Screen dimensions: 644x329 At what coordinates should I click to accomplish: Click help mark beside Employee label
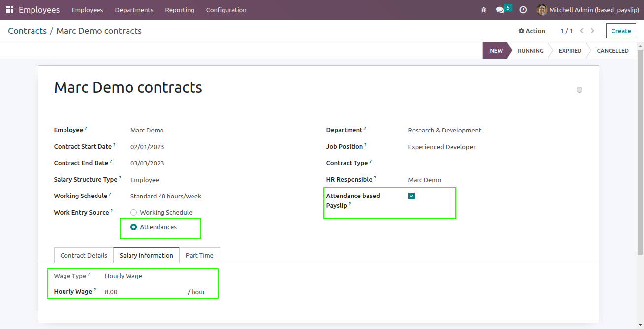pyautogui.click(x=86, y=128)
